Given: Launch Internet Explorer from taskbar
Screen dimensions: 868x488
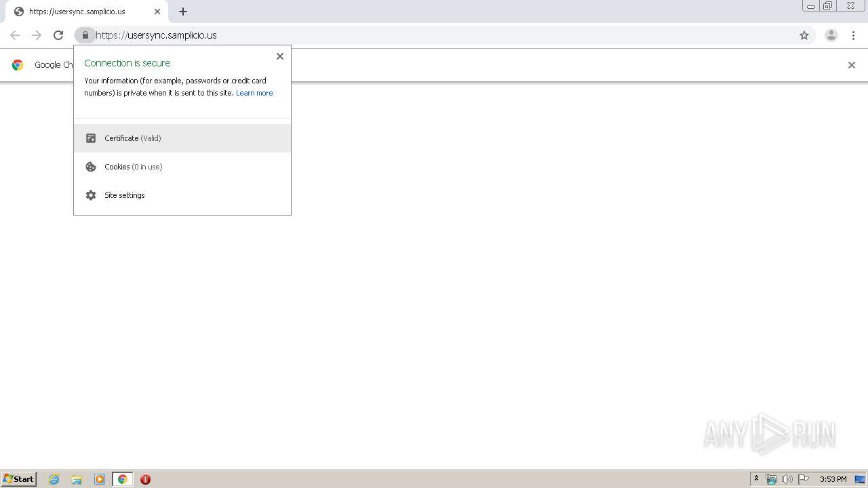Looking at the screenshot, I should [54, 479].
